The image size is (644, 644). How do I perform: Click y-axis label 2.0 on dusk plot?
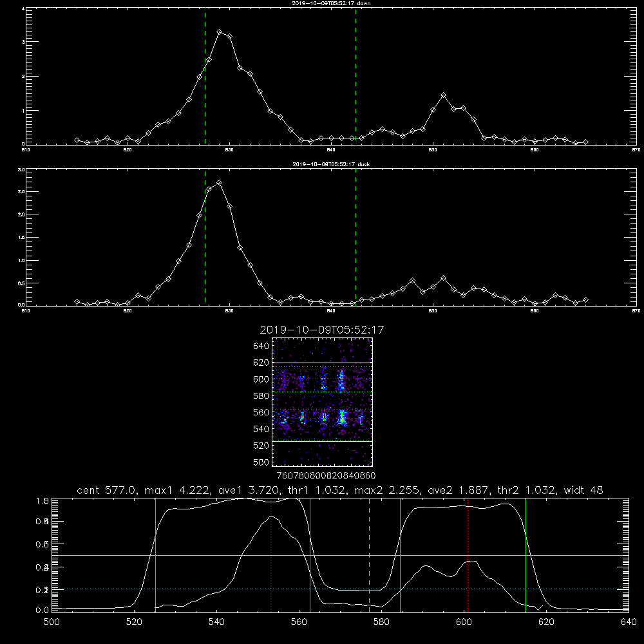(21, 214)
